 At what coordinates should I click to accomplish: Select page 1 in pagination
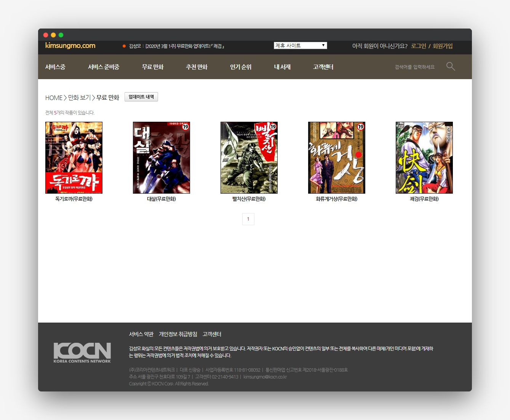pos(248,219)
